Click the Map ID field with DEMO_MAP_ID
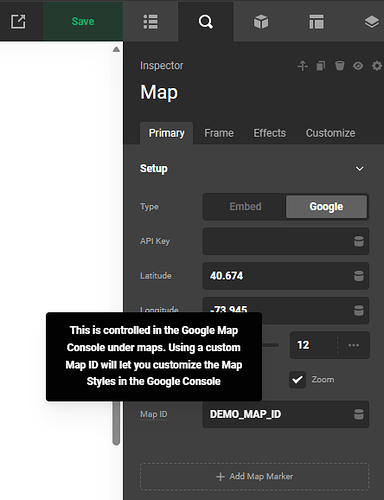The image size is (384, 500). tap(285, 414)
